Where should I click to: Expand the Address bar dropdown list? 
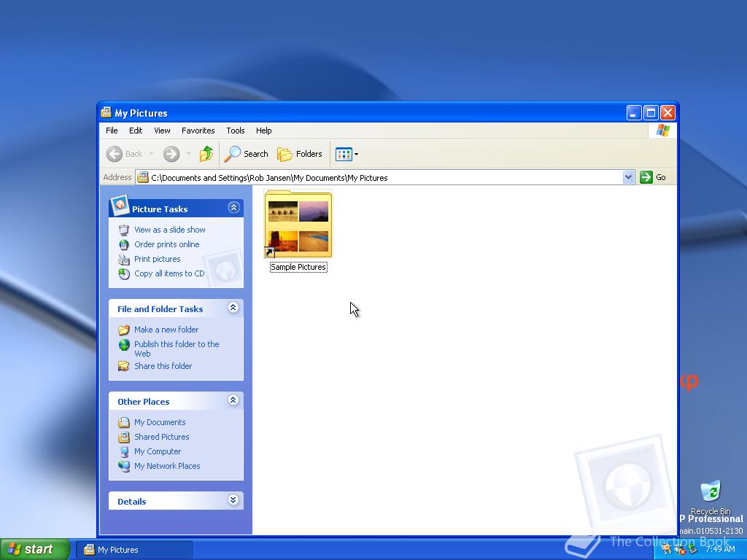pyautogui.click(x=628, y=177)
